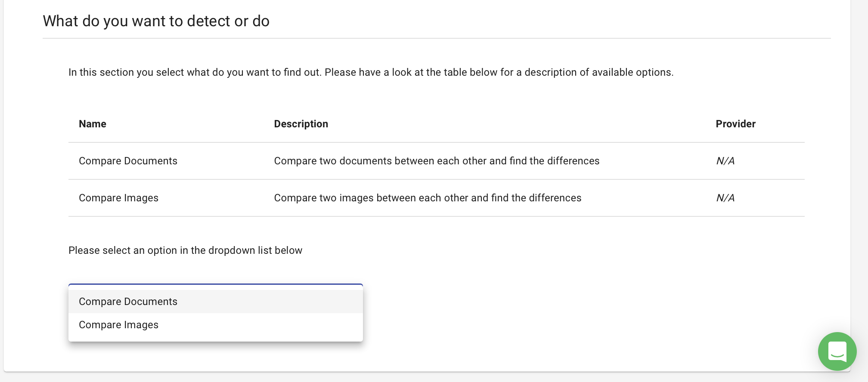Viewport: 868px width, 382px height.
Task: Select the Compare Documents name cell in table
Action: 128,161
